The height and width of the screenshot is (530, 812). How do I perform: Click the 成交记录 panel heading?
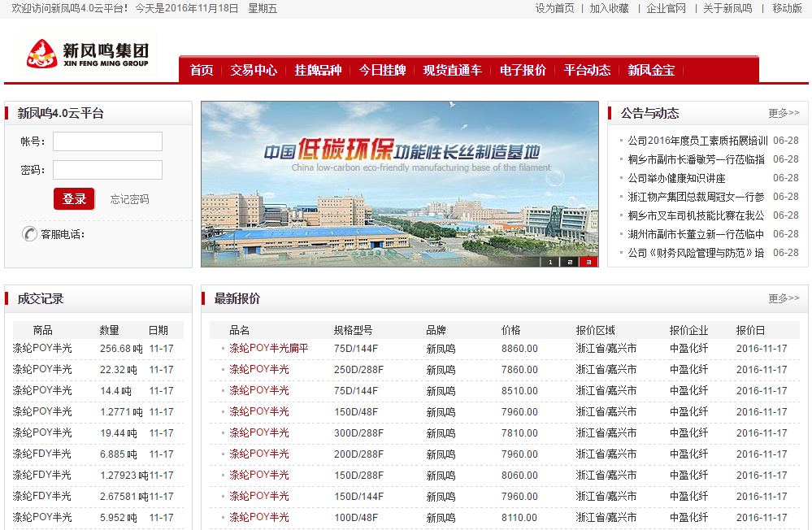(x=41, y=298)
